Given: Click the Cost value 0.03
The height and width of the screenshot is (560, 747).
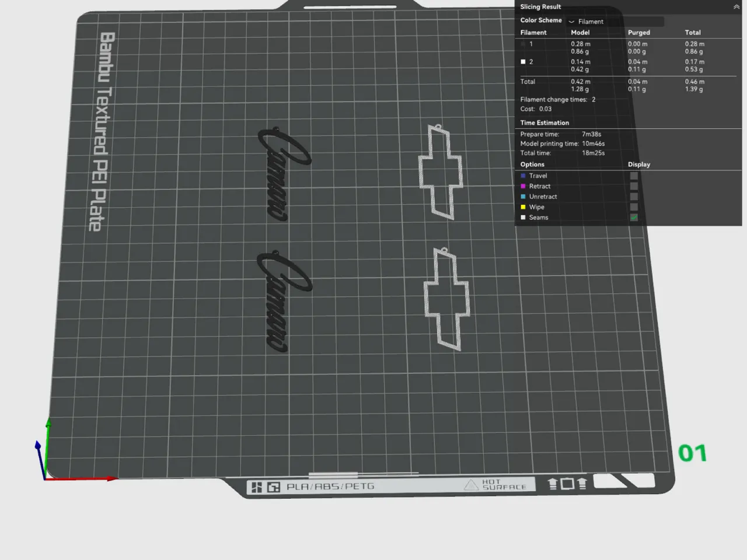Looking at the screenshot, I should point(545,109).
